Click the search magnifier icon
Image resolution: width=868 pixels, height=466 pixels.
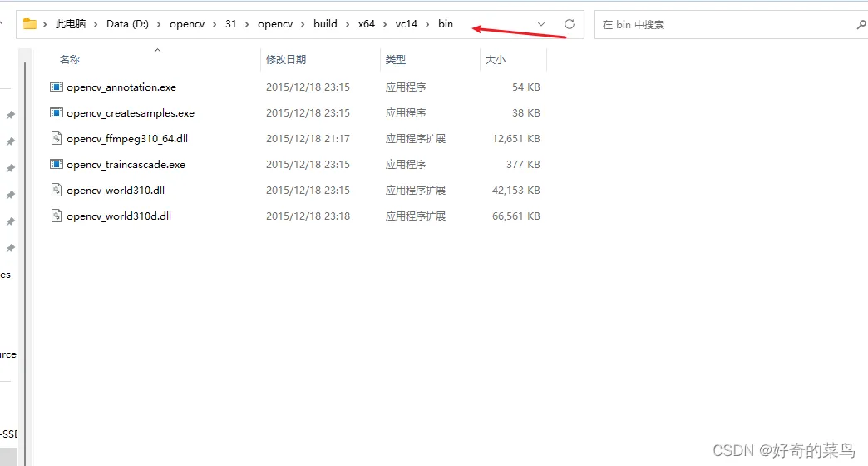861,24
